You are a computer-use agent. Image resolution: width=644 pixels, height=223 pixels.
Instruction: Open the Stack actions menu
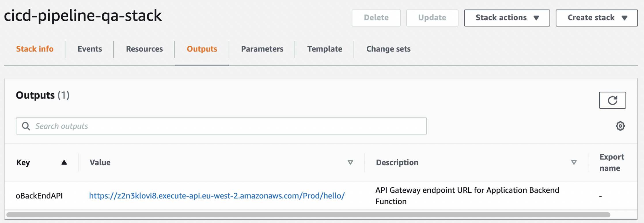click(507, 18)
